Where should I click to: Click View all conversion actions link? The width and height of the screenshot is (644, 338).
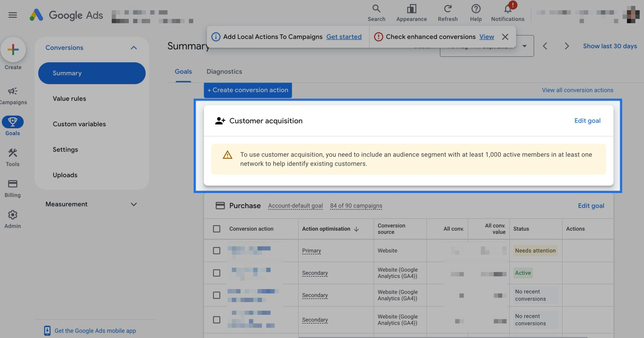[x=578, y=90]
